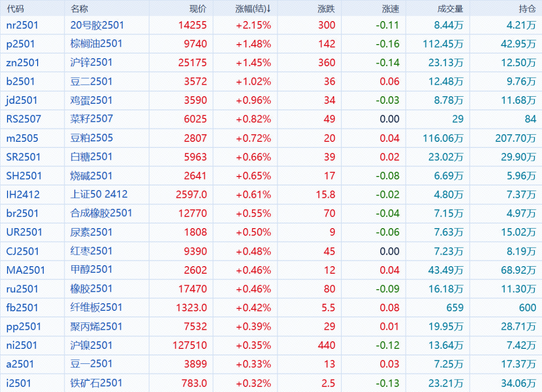542x392 pixels.
Task: Sort by the 持仓 column header
Action: pos(527,9)
